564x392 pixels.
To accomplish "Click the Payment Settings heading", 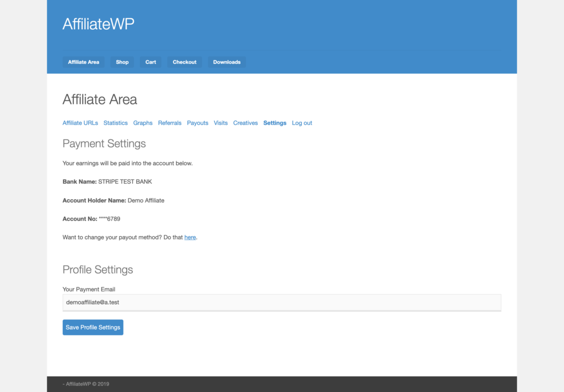I will [104, 144].
